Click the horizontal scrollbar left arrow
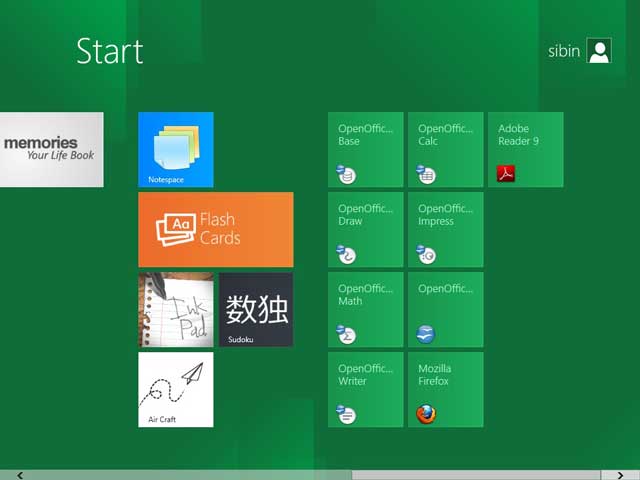The height and width of the screenshot is (480, 640). click(x=20, y=475)
